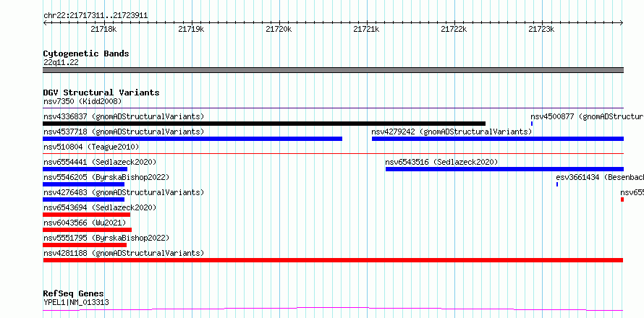Click the 21722k ruler tick label
Screen dimensions: 644x318
(454, 29)
